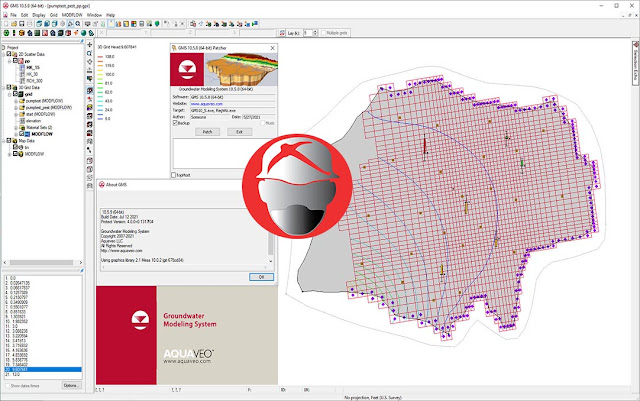Viewport: 640px width, 401px height.
Task: Click the blue flag icon ending top toolbar
Action: tap(255, 24)
